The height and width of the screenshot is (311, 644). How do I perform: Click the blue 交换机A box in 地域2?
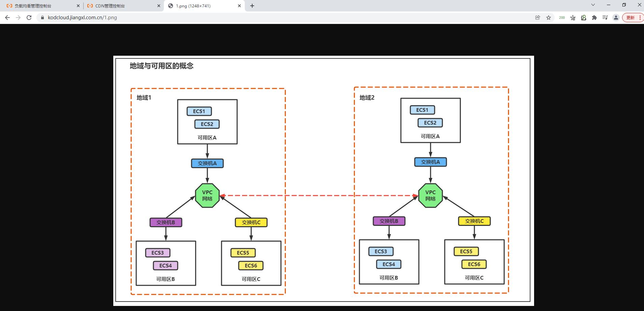pos(431,162)
